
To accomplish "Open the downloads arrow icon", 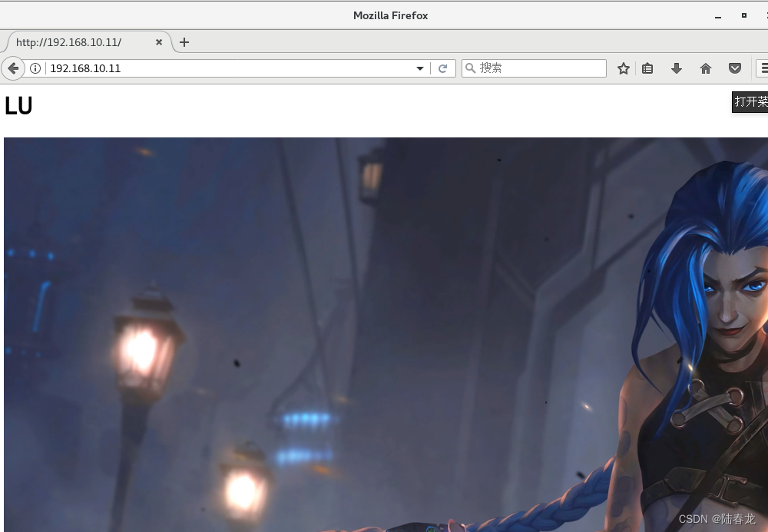I will coord(677,68).
